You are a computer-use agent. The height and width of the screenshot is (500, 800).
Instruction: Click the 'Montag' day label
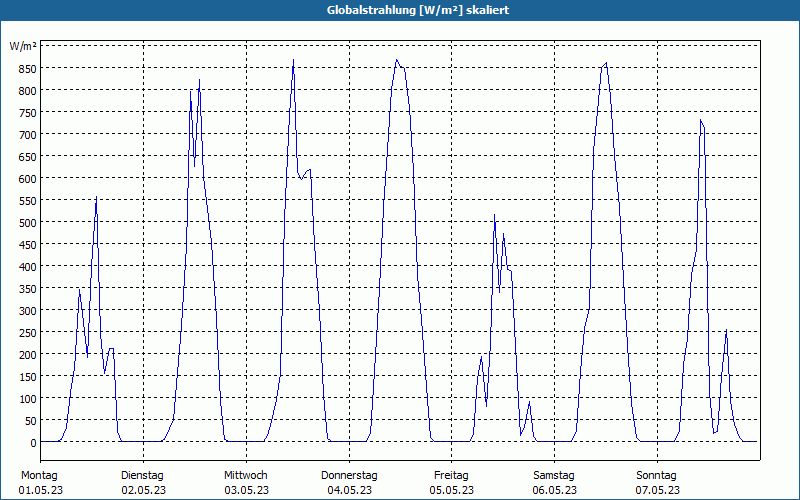point(39,476)
